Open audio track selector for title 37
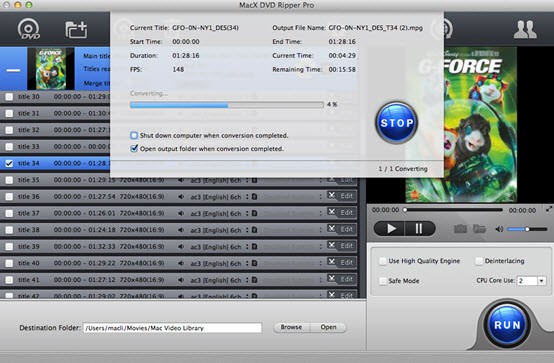Viewport: 554px width, 363px height. pos(247,213)
